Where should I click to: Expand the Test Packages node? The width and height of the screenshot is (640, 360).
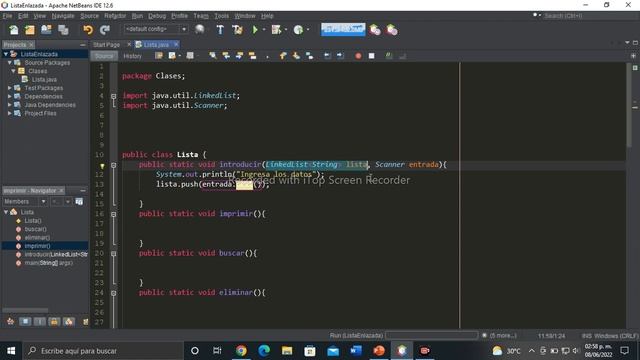(x=10, y=88)
